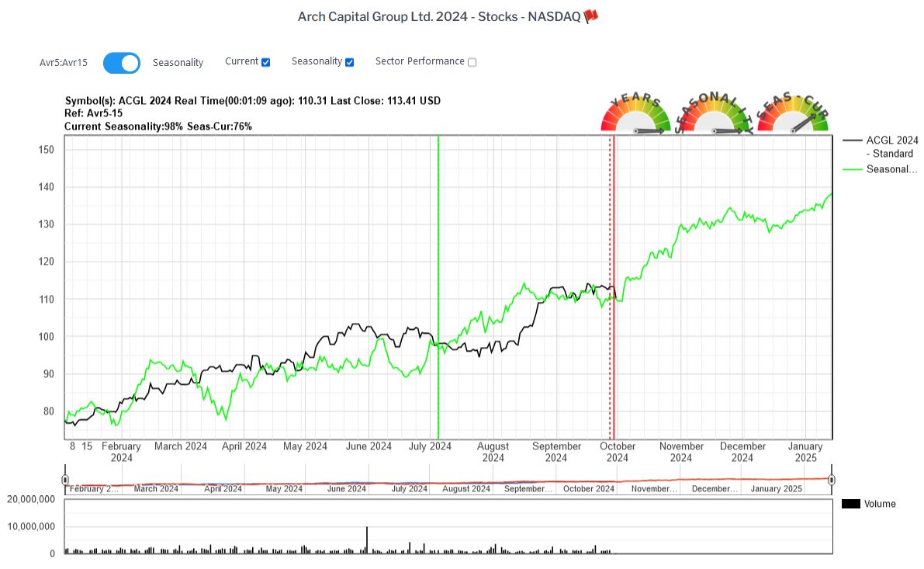This screenshot has height=569, width=924.
Task: Click the tallest volume bar in June
Action: coord(366,540)
